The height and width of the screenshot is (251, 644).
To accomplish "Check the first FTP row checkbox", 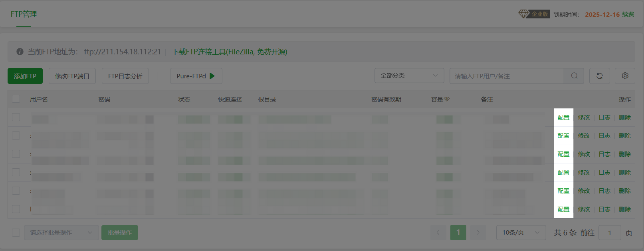I will [16, 117].
